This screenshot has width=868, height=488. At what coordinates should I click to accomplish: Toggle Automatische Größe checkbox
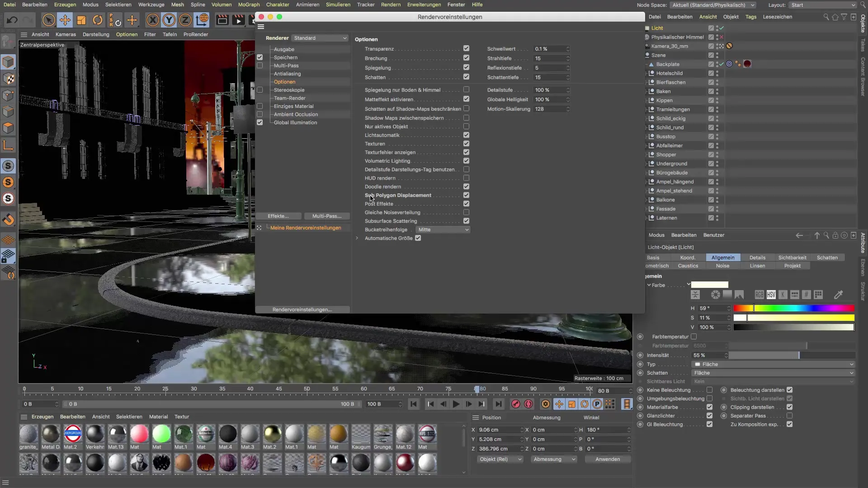[x=418, y=238]
